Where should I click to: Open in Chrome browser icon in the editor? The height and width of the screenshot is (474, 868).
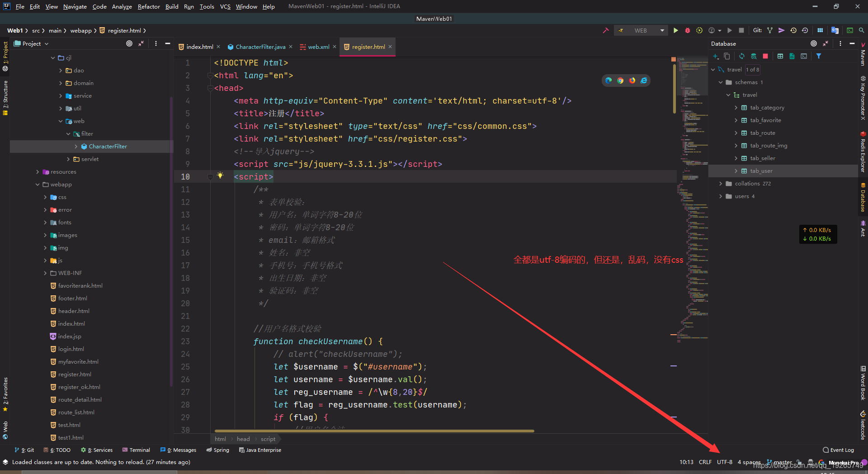(620, 81)
